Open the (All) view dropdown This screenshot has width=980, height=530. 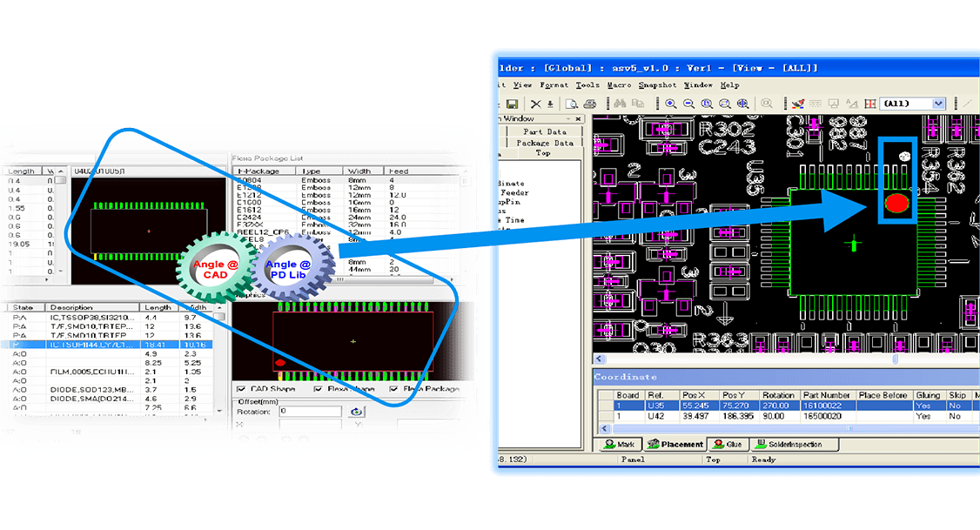pos(938,104)
